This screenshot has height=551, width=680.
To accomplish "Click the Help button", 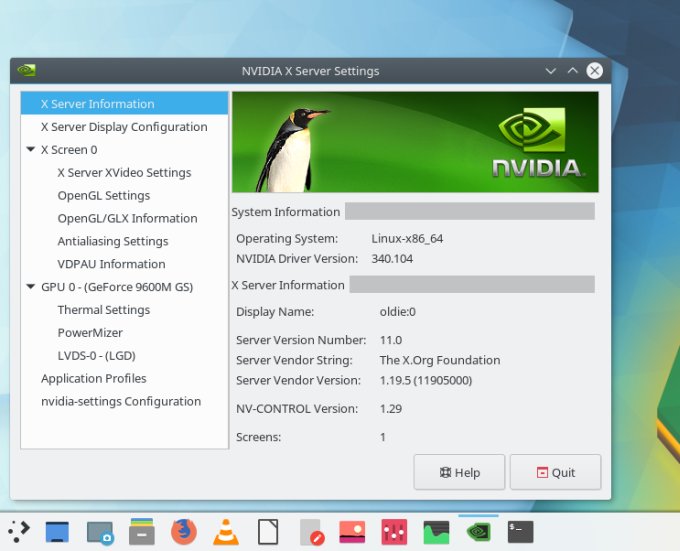I will (459, 472).
